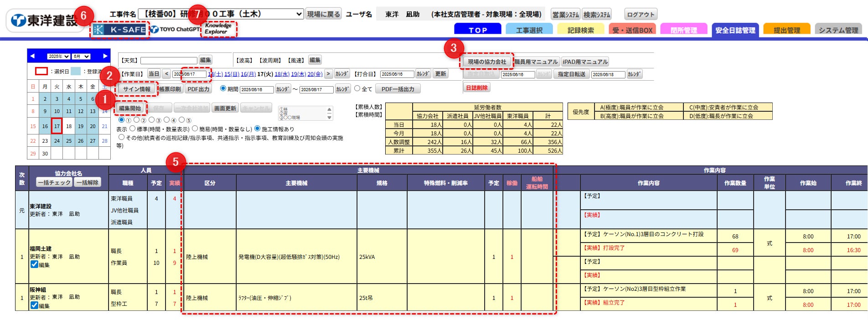Image resolution: width=868 pixels, height=320 pixels.
Task: Select radio option ②
Action: 136,120
